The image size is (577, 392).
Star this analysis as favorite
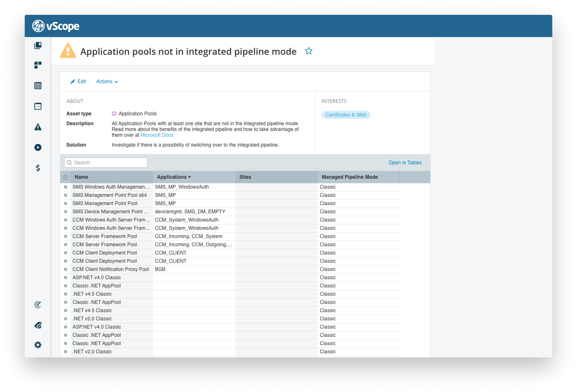coord(308,51)
